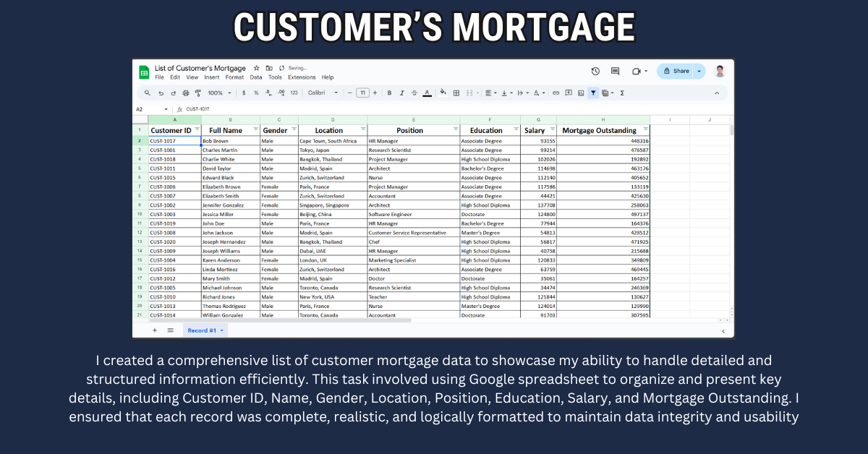
Task: Open the A2 name box dropdown
Action: pyautogui.click(x=166, y=109)
